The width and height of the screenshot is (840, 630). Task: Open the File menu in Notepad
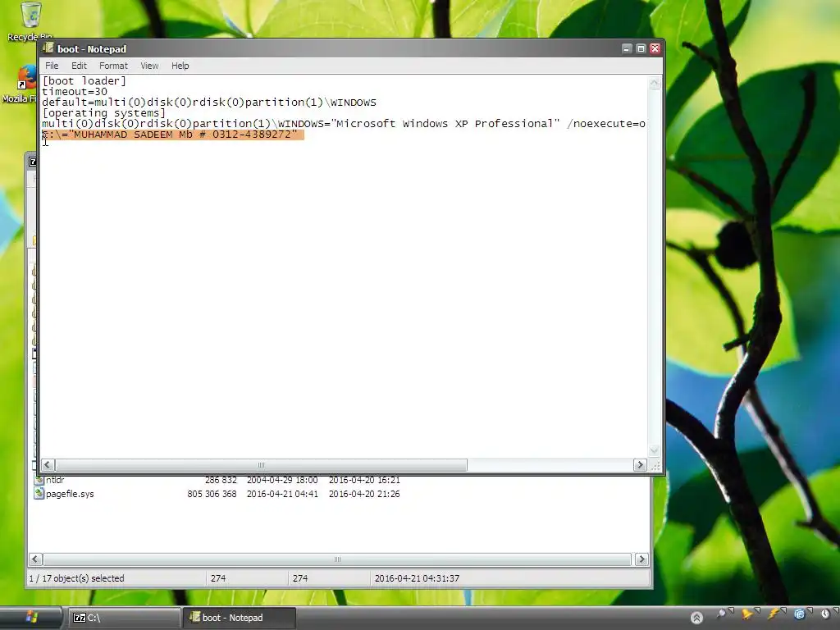(x=52, y=66)
